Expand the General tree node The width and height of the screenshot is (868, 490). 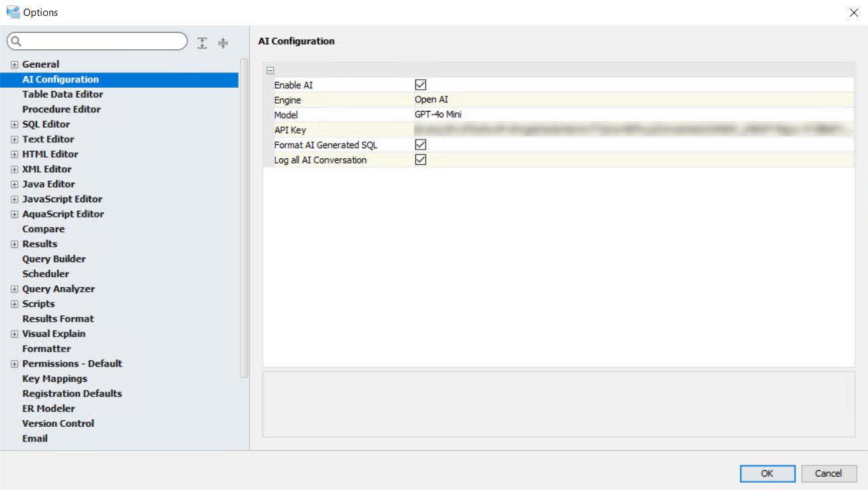(15, 64)
